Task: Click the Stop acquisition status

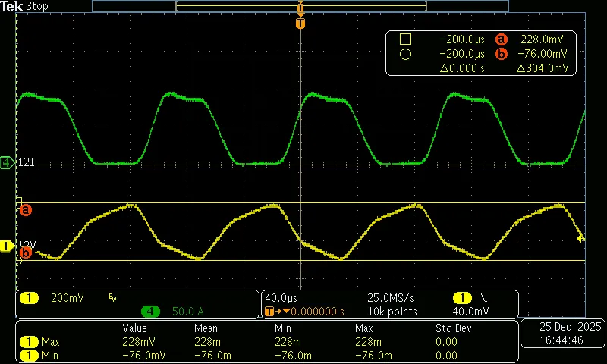Action: (x=37, y=7)
